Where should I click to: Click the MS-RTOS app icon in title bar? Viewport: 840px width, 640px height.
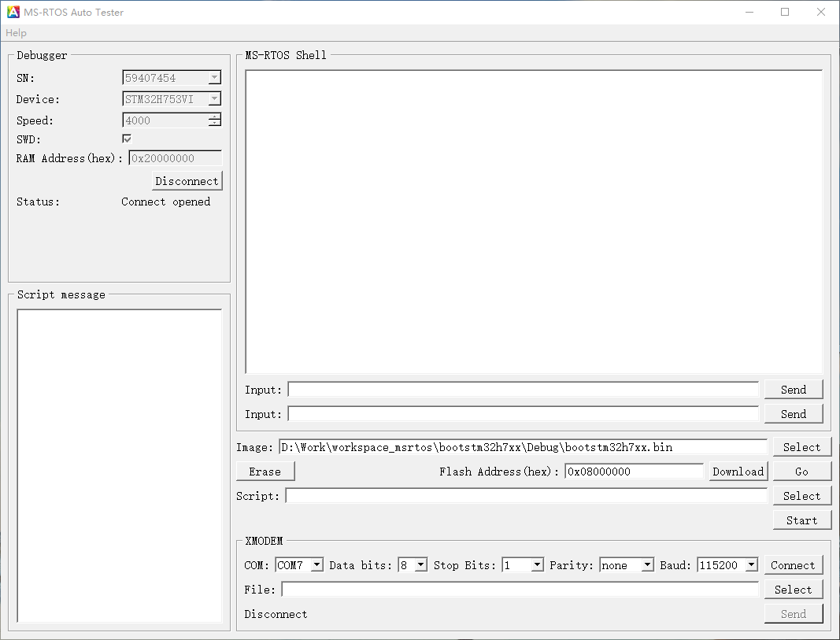pos(13,12)
